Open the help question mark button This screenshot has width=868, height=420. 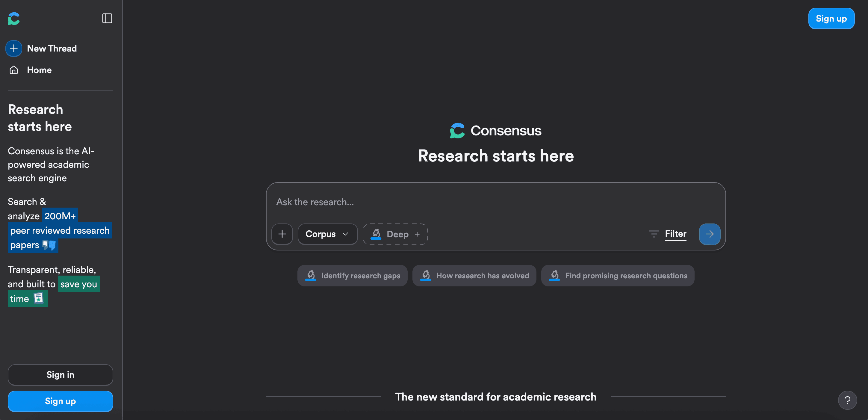tap(847, 400)
